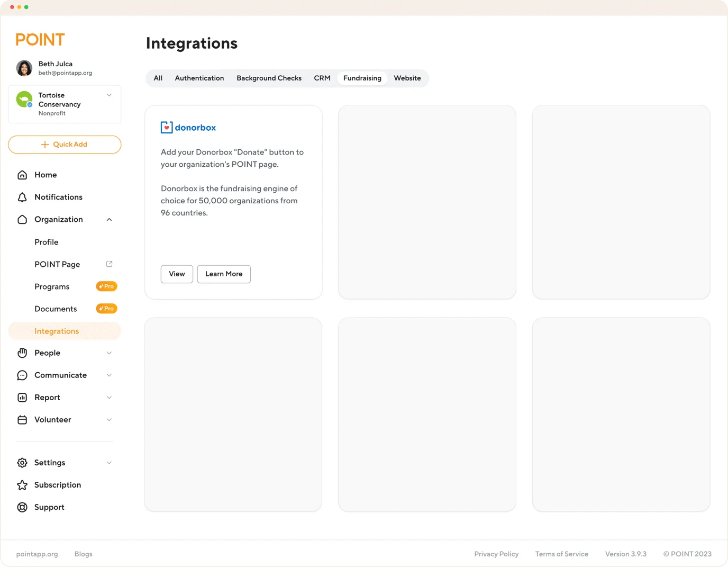
Task: Collapse the Organization section
Action: (x=109, y=219)
